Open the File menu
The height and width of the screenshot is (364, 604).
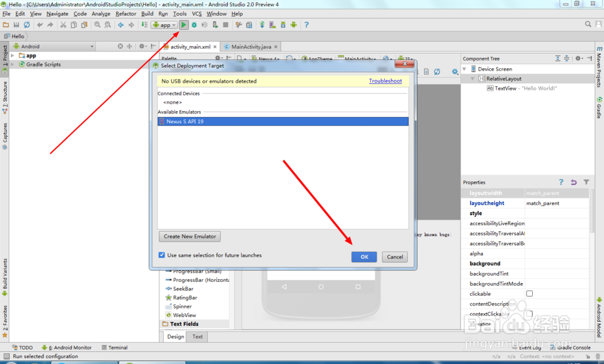[x=6, y=13]
